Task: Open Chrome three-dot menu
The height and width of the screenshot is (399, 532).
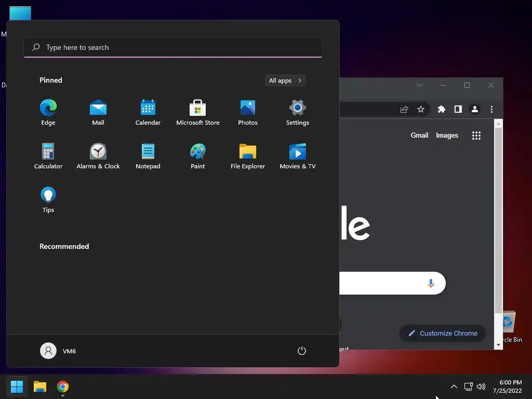Action: pos(491,109)
